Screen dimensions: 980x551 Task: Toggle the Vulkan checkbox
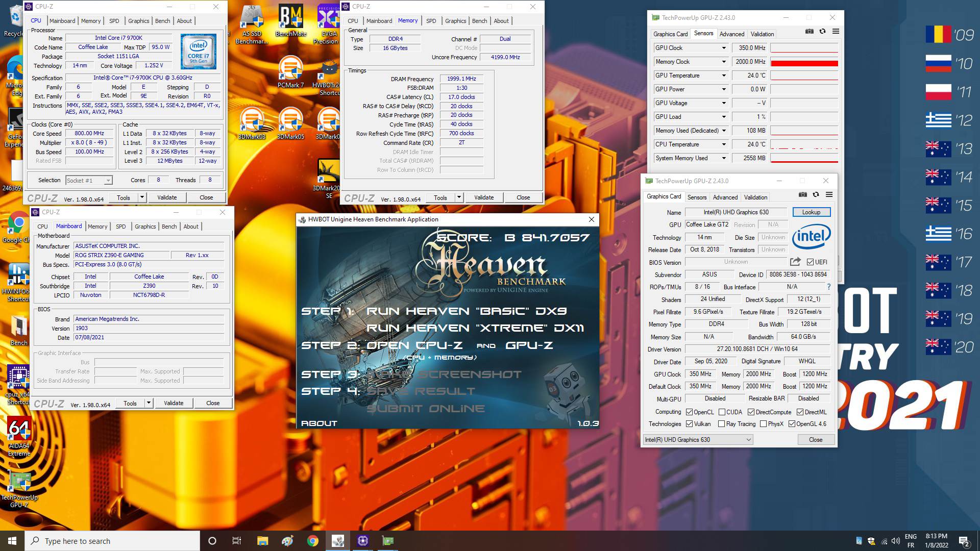pos(689,424)
